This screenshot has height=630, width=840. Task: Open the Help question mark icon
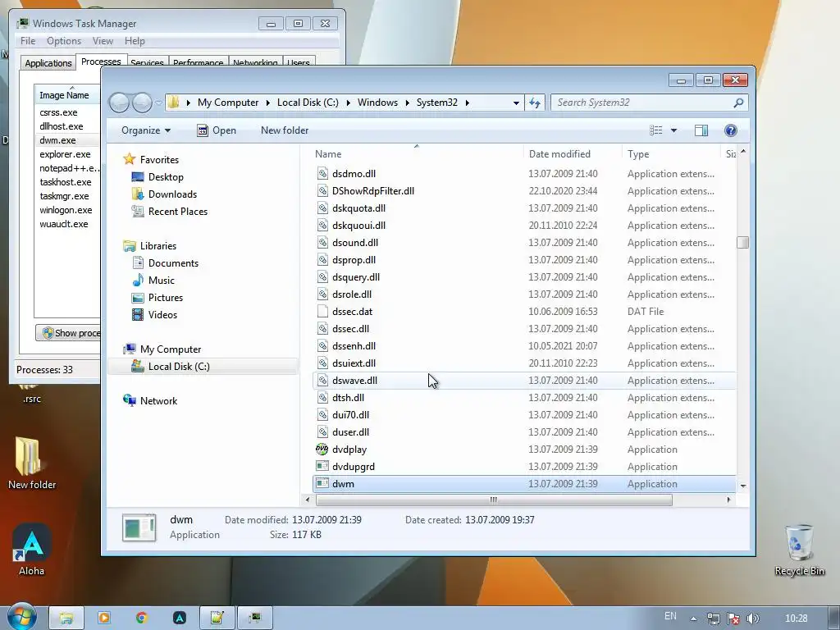point(731,130)
